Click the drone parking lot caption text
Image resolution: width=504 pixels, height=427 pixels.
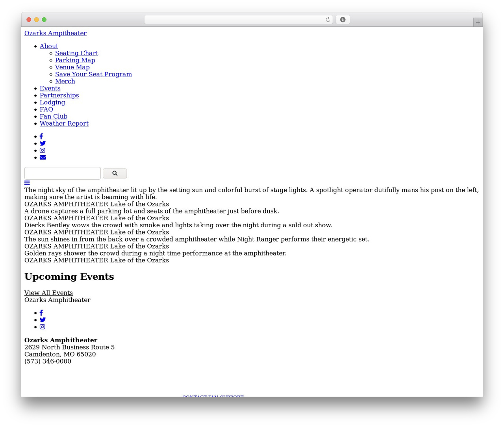click(x=152, y=211)
